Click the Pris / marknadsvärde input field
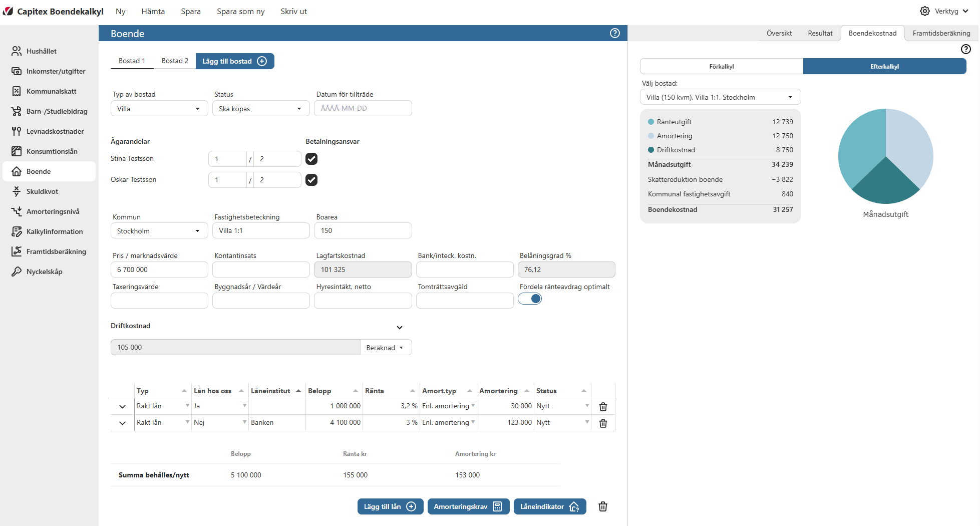The height and width of the screenshot is (526, 980). [159, 270]
